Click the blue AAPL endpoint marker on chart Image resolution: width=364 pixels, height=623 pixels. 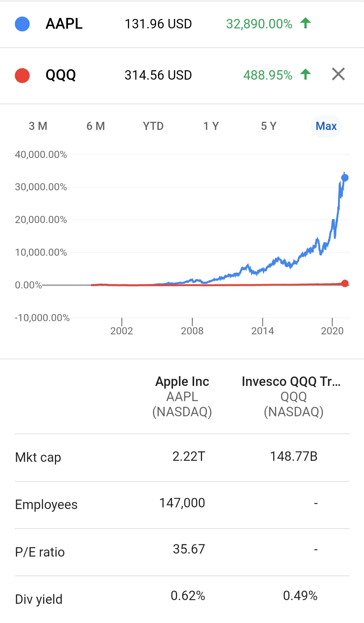pos(345,178)
